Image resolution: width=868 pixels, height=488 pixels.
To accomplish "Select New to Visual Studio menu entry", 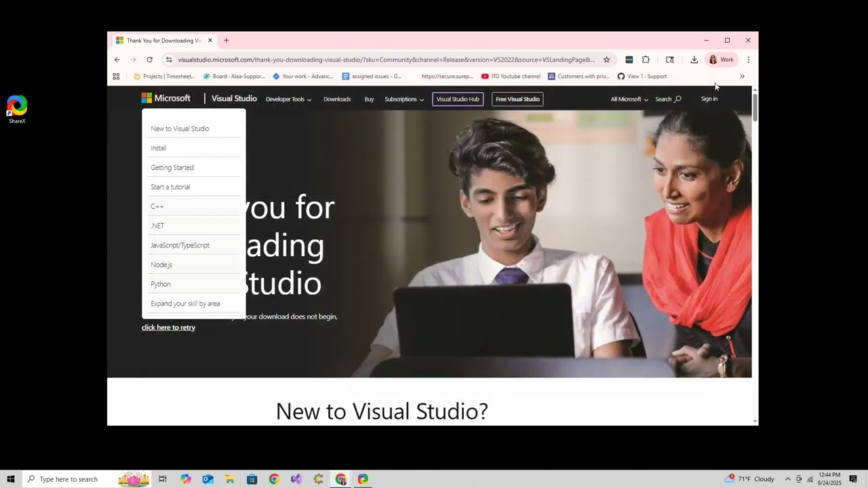I will 194,129.
